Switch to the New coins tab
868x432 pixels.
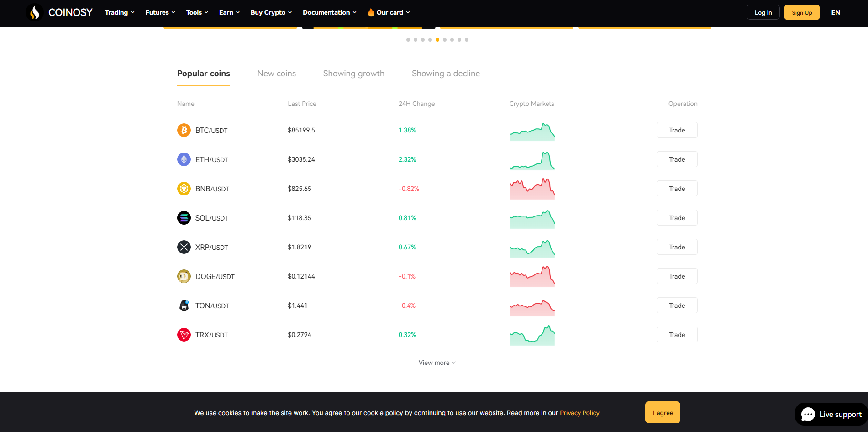tap(276, 74)
